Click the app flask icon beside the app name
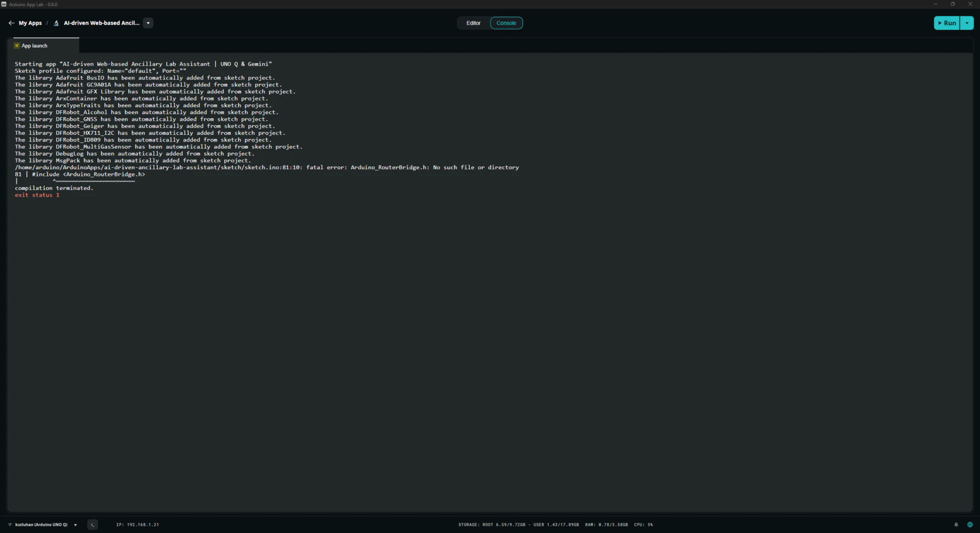This screenshot has height=533, width=980. click(56, 23)
